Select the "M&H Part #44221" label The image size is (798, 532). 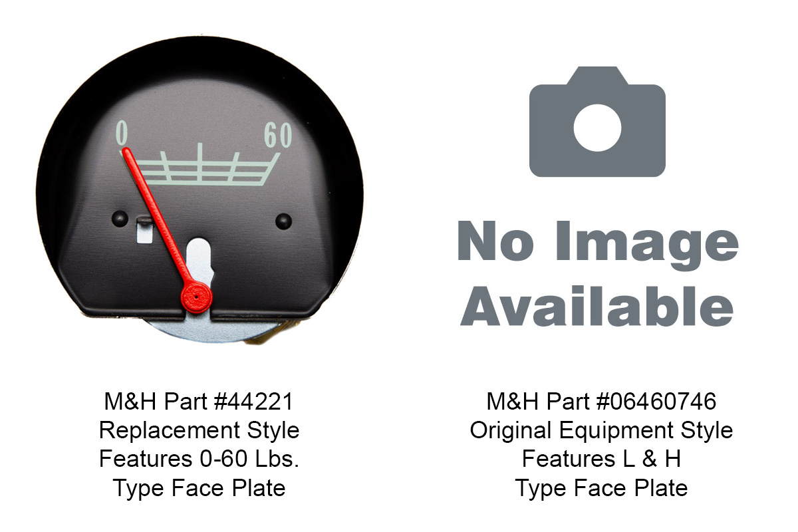pyautogui.click(x=199, y=402)
